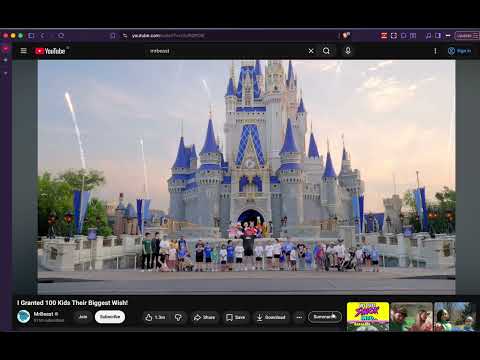Open more actions ellipsis under video
This screenshot has width=480, height=360.
(x=299, y=317)
